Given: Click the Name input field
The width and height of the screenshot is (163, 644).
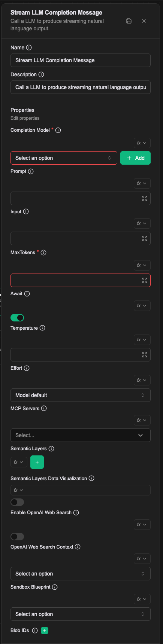Looking at the screenshot, I should tap(81, 60).
